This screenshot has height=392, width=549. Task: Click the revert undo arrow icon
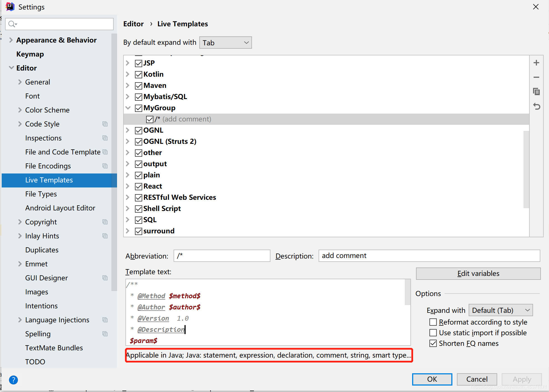(x=536, y=106)
